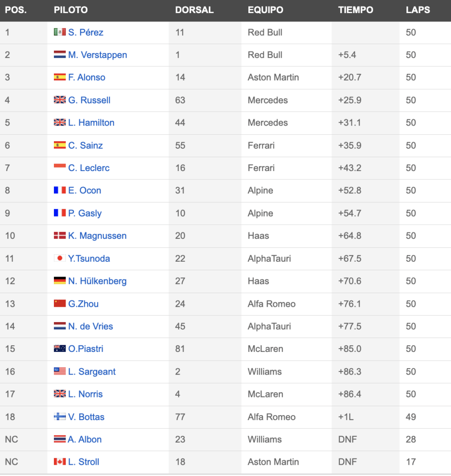Screen dimensions: 451x476
Task: Open L. Hamilton's driver page
Action: (91, 123)
